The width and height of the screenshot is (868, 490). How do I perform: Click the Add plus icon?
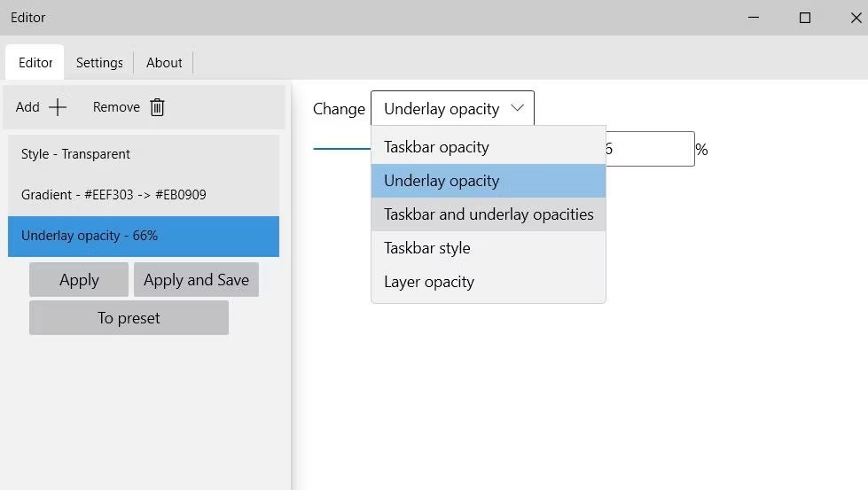(x=58, y=107)
